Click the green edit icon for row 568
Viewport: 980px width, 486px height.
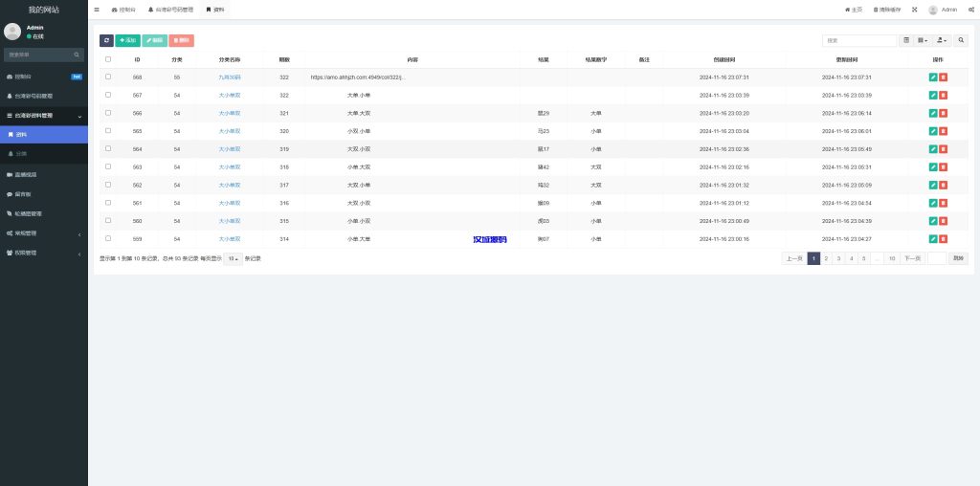pos(933,77)
